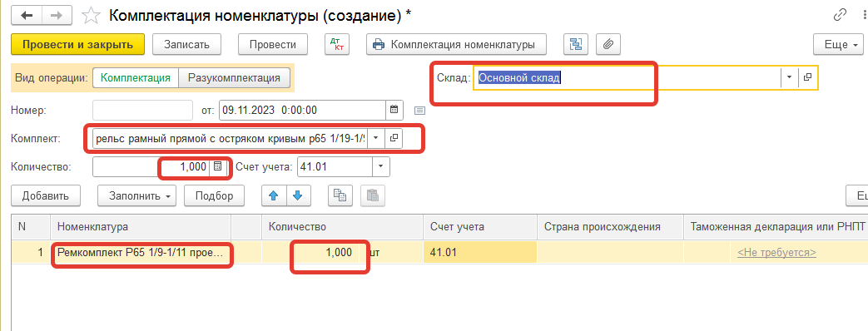Select cell Ремкомплект Р65 1/9-1/11
The width and height of the screenshot is (868, 331).
(141, 252)
